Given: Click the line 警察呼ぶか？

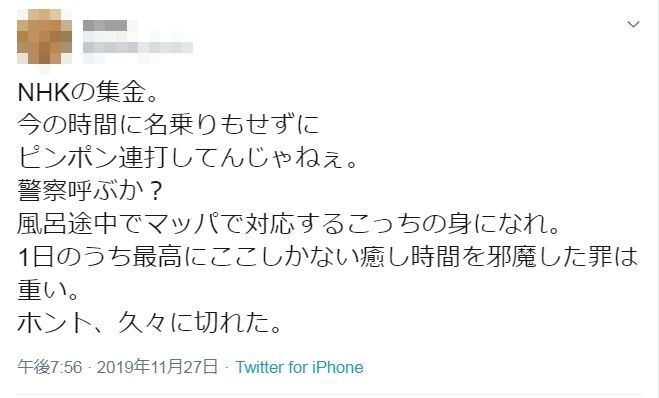Looking at the screenshot, I should point(90,191).
